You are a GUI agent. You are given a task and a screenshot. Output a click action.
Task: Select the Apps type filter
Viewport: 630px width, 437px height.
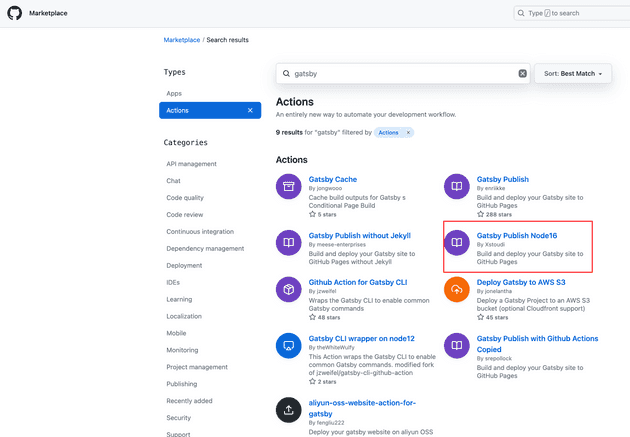[x=174, y=93]
